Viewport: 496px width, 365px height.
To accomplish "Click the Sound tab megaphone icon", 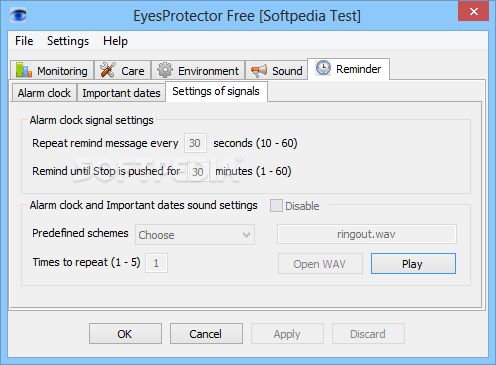I will (x=259, y=70).
